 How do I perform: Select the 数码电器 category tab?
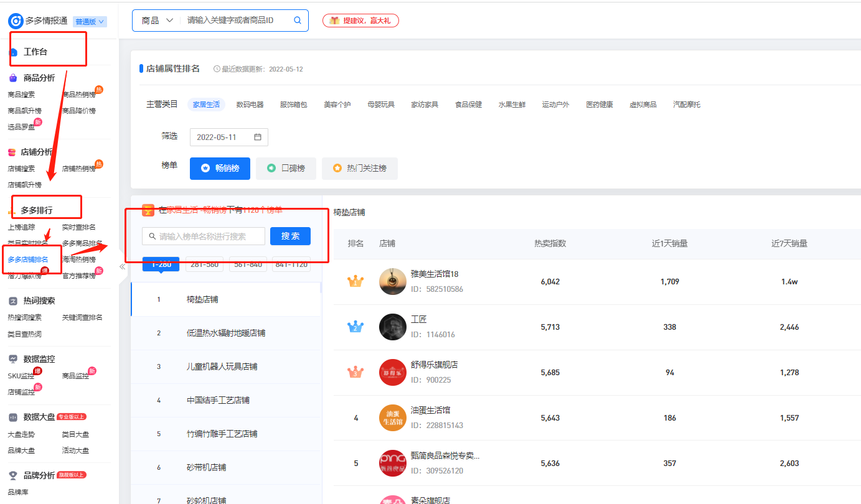(250, 105)
